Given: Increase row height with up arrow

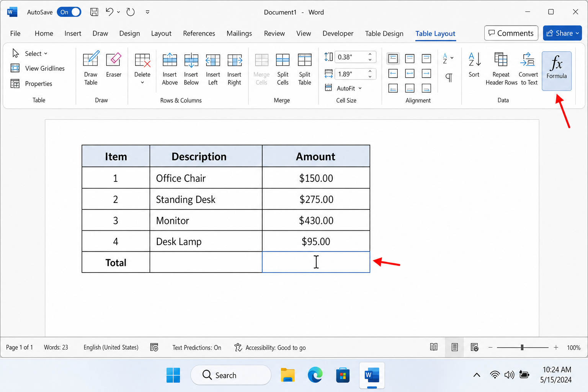Looking at the screenshot, I should point(370,54).
